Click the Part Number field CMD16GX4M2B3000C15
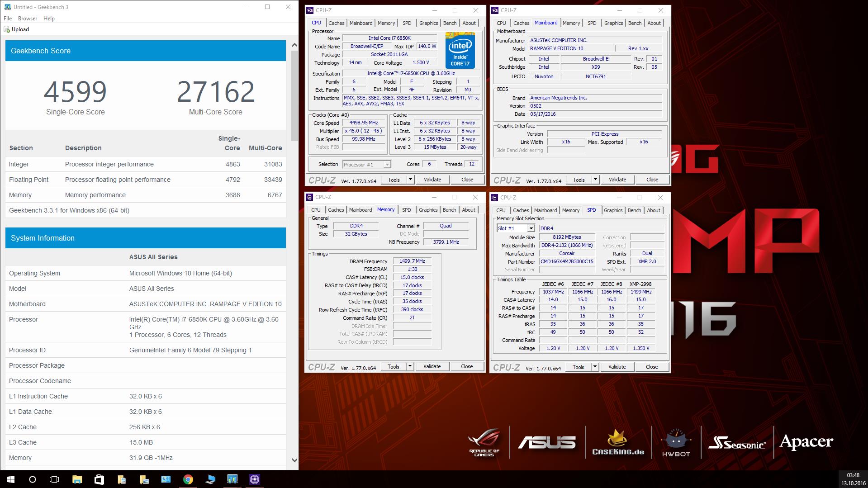The height and width of the screenshot is (488, 868). 567,261
